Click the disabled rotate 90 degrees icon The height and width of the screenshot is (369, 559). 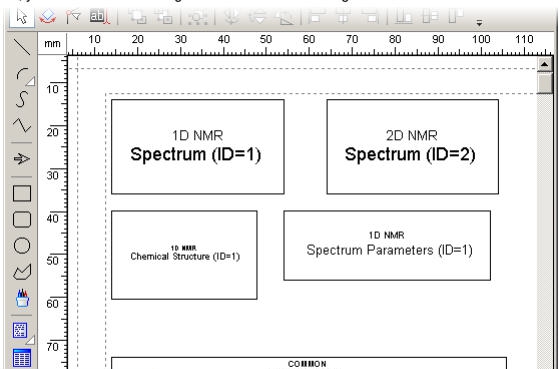(284, 17)
